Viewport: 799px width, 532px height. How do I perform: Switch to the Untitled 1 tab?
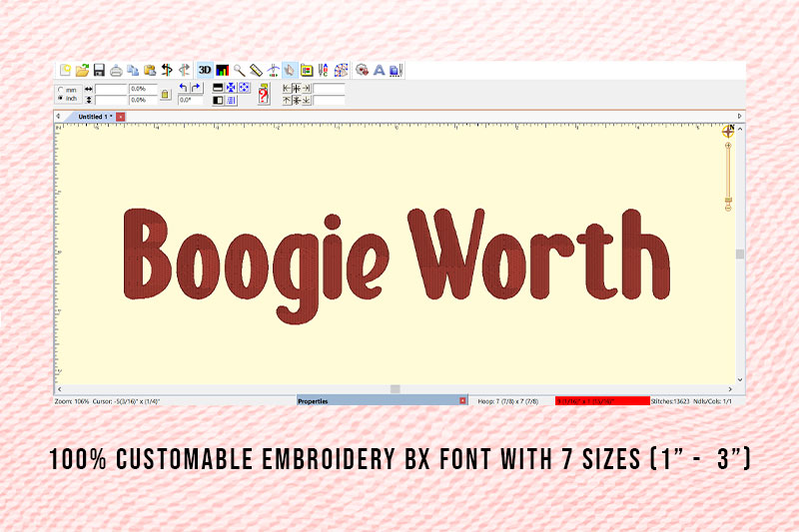coord(95,117)
